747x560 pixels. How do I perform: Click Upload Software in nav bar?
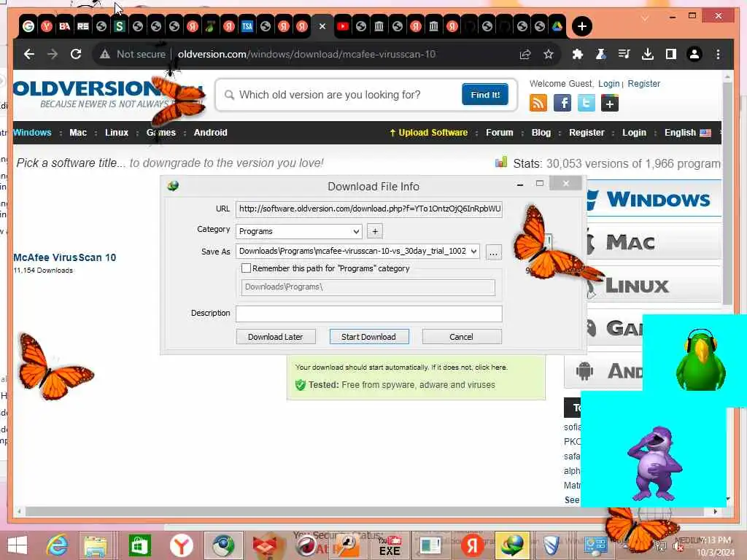click(x=429, y=133)
